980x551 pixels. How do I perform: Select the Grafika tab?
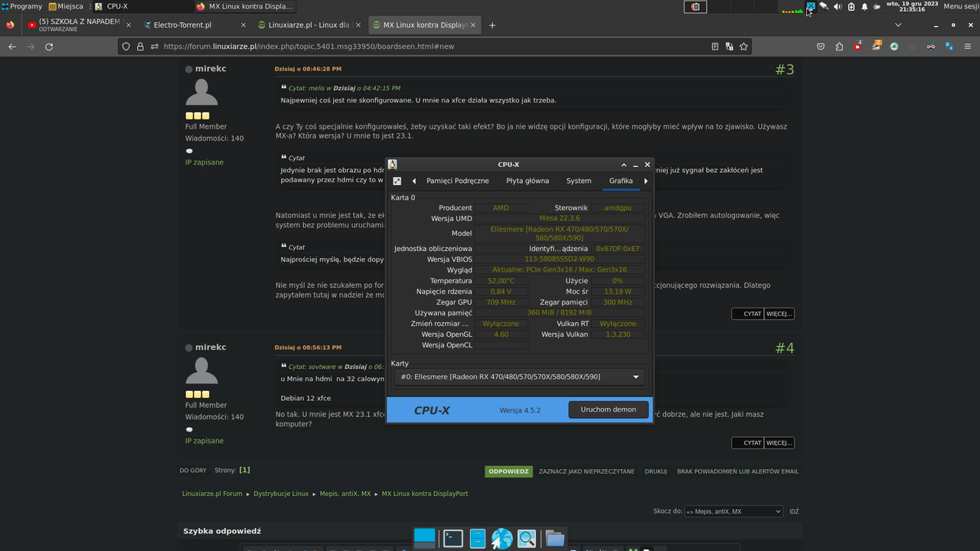621,181
